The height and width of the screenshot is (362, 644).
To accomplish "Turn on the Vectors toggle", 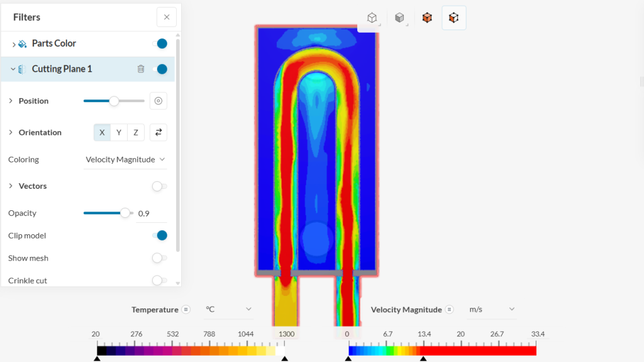I will click(160, 186).
